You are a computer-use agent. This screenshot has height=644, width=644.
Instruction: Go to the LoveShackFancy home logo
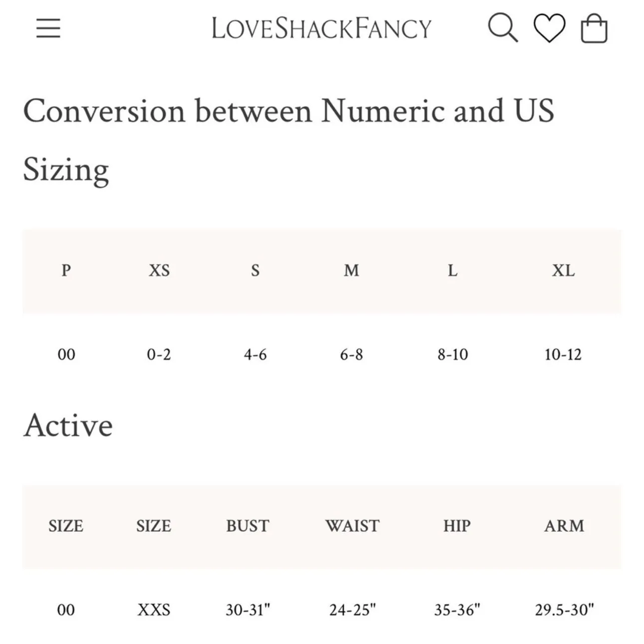coord(322,28)
